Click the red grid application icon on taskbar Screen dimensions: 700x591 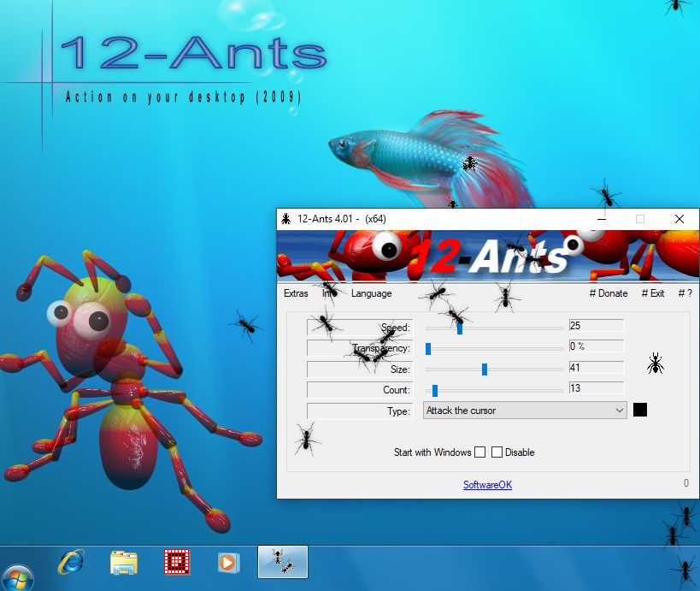coord(175,562)
